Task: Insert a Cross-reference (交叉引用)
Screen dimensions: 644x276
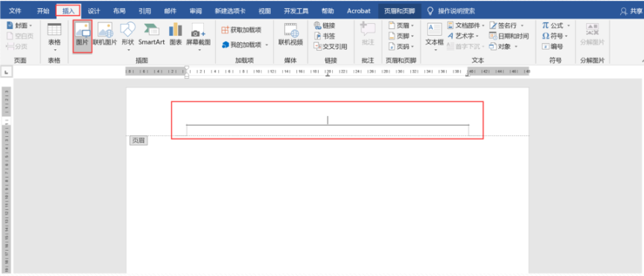Action: pyautogui.click(x=331, y=47)
